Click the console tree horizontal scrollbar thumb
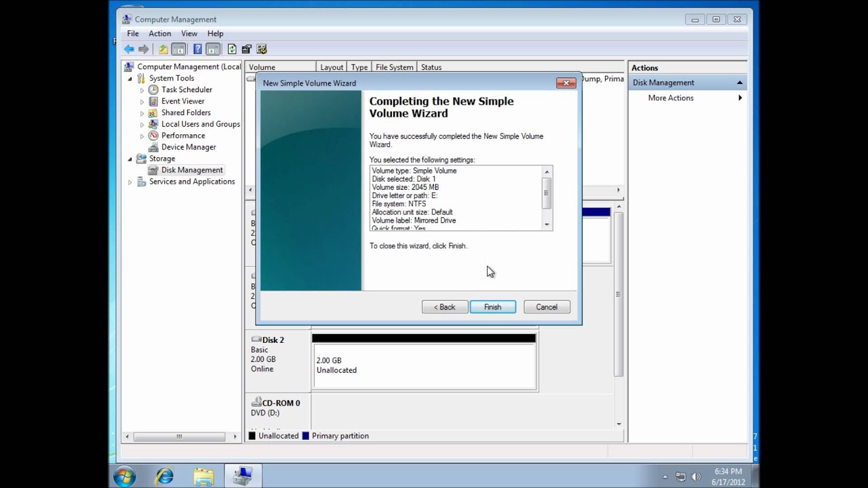Viewport: 868px width, 488px height. tap(179, 436)
